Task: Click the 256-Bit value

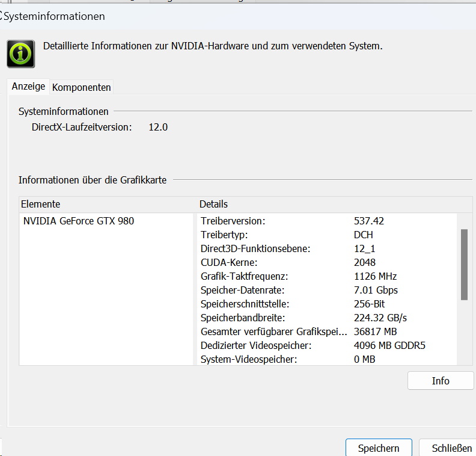Action: pyautogui.click(x=369, y=304)
